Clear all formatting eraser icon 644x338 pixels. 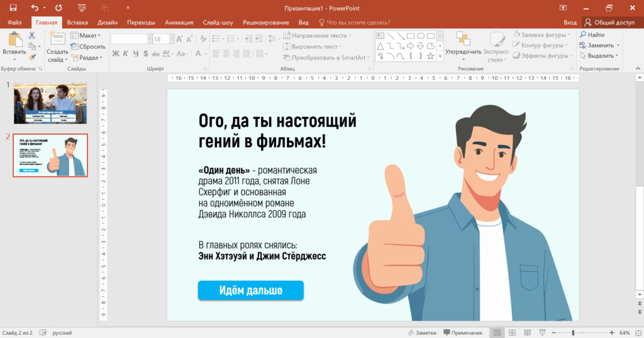(203, 39)
